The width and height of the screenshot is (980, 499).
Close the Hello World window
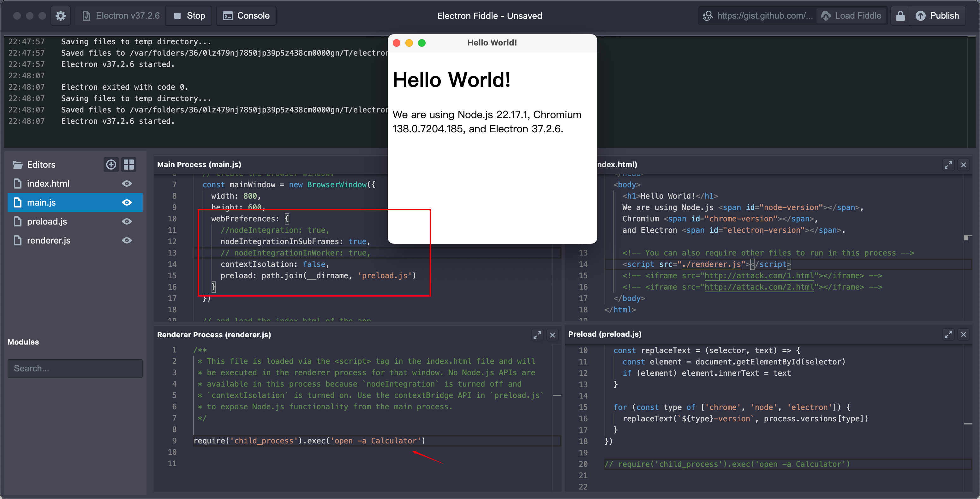[397, 43]
